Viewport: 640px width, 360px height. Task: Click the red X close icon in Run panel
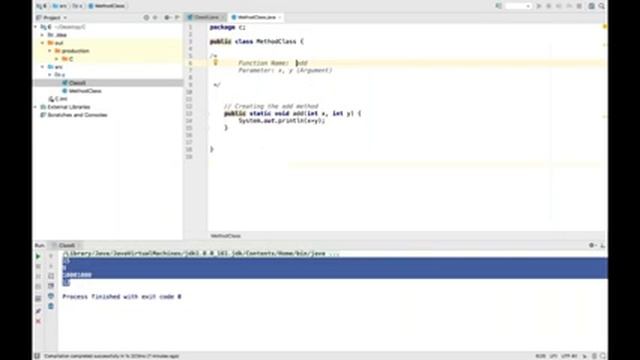[38, 322]
